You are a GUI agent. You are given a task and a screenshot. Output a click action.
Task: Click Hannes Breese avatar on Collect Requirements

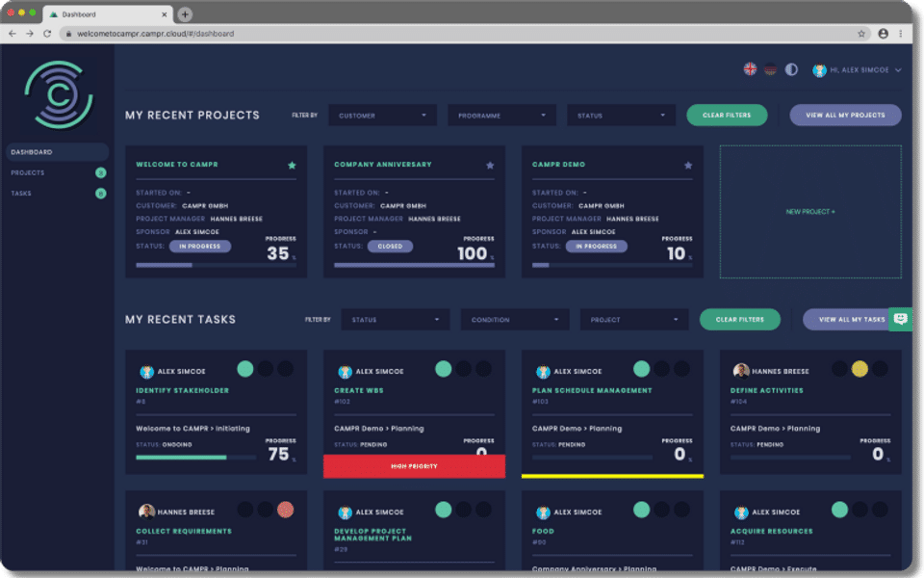[146, 512]
